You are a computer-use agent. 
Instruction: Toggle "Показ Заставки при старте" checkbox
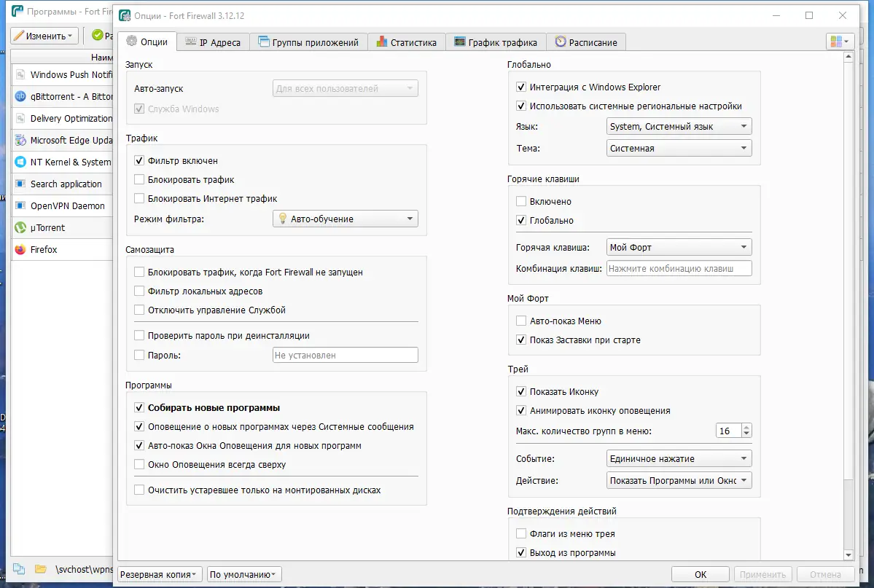point(521,340)
